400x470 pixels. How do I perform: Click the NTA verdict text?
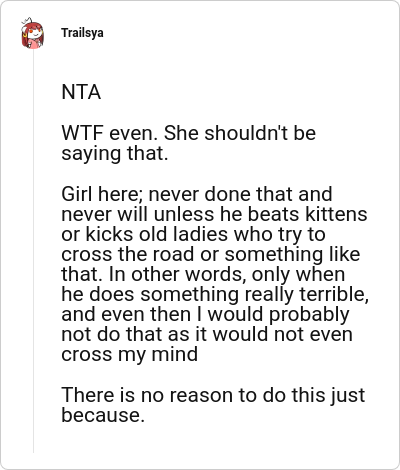click(x=81, y=93)
